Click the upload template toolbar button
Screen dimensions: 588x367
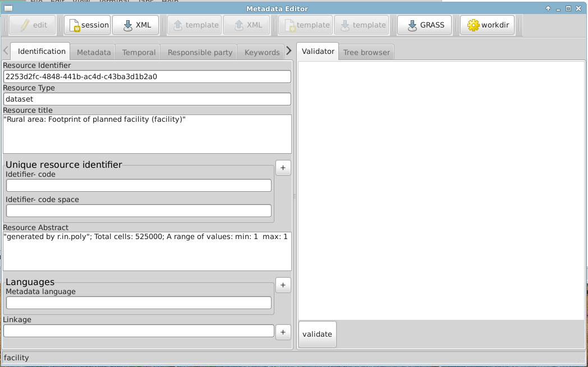pos(194,25)
